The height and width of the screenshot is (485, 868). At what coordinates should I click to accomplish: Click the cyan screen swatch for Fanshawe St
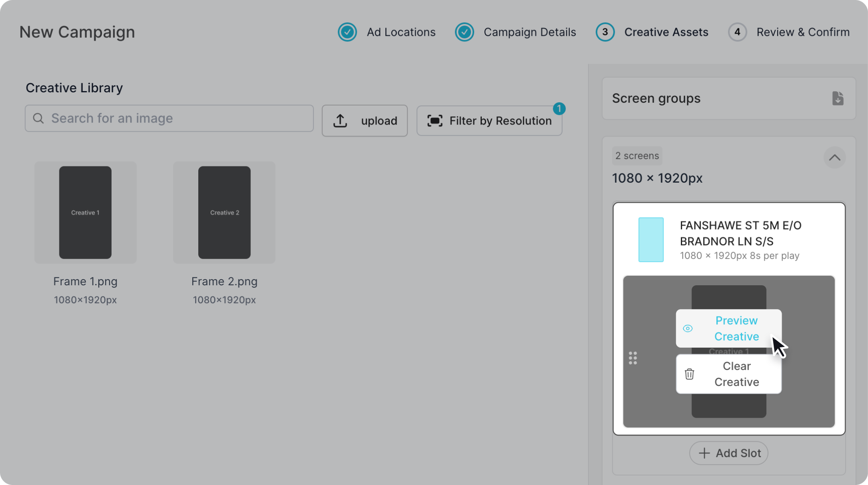(651, 240)
